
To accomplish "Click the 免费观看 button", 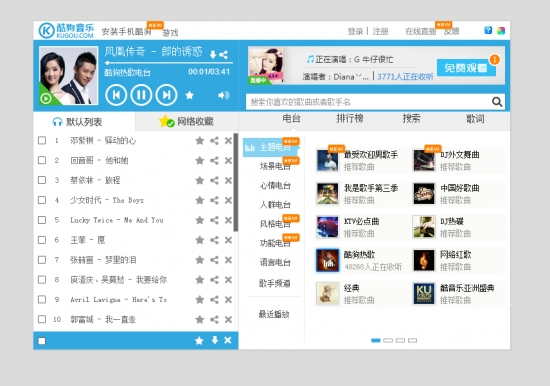I will pos(466,67).
